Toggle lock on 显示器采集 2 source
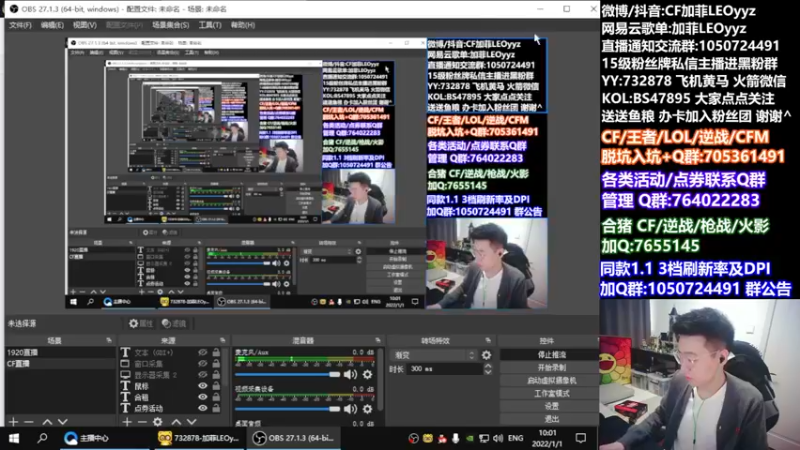The image size is (800, 450). tap(216, 374)
